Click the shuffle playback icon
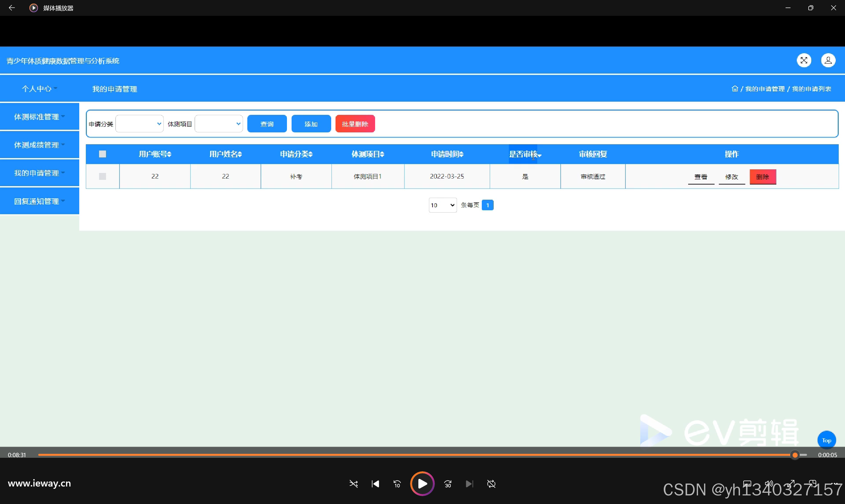Viewport: 845px width, 504px height. coord(353,484)
